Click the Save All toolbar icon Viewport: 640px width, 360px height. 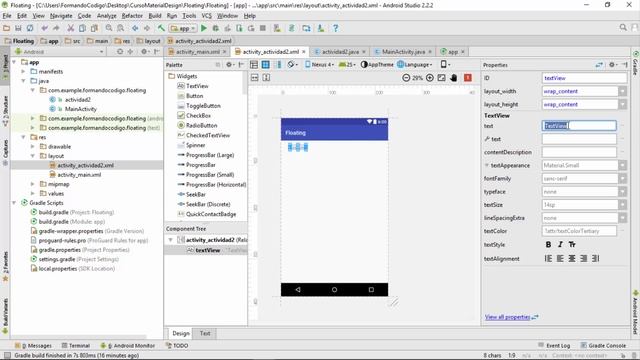coord(18,28)
